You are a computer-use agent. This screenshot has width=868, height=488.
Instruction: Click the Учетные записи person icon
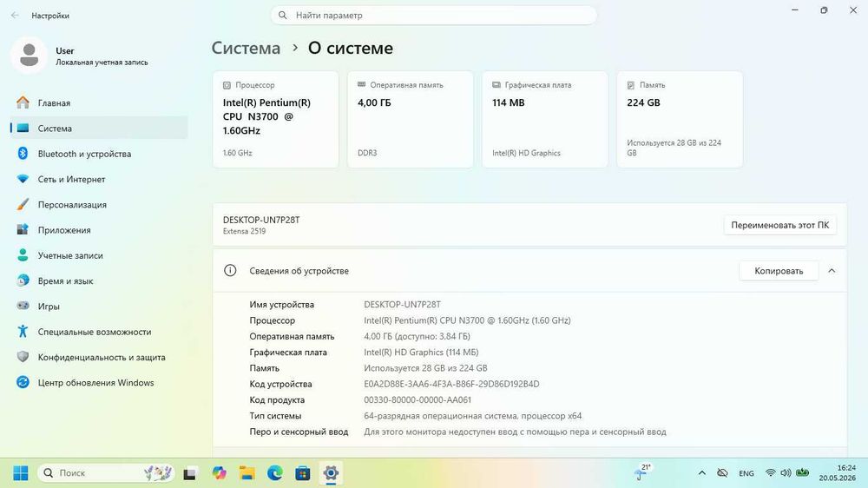(23, 255)
